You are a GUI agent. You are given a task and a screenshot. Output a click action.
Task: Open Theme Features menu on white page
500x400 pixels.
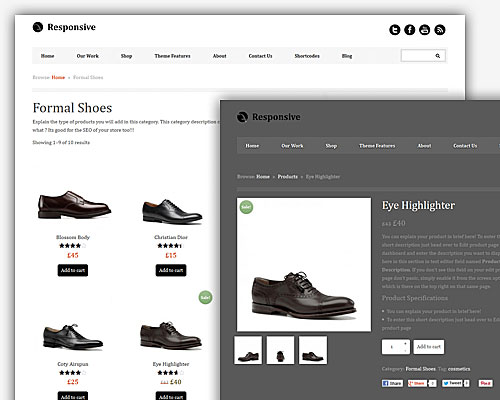[172, 56]
